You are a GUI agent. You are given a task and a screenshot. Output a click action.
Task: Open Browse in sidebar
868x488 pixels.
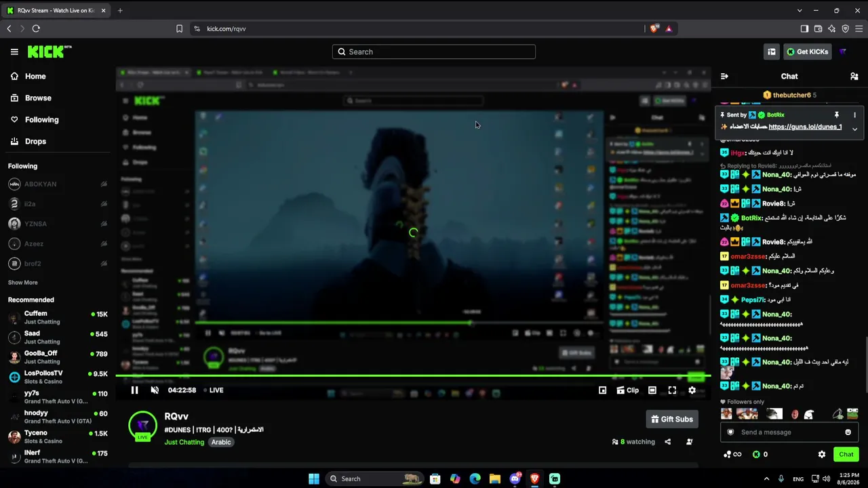[x=31, y=98]
